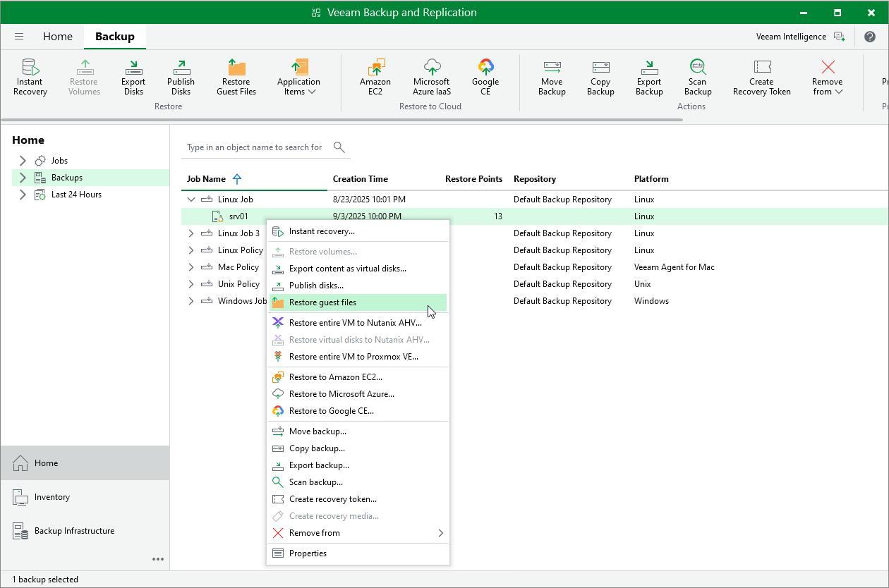Choose Restore to Microsoft Azure... entry
This screenshot has height=588, width=889.
click(x=358, y=394)
